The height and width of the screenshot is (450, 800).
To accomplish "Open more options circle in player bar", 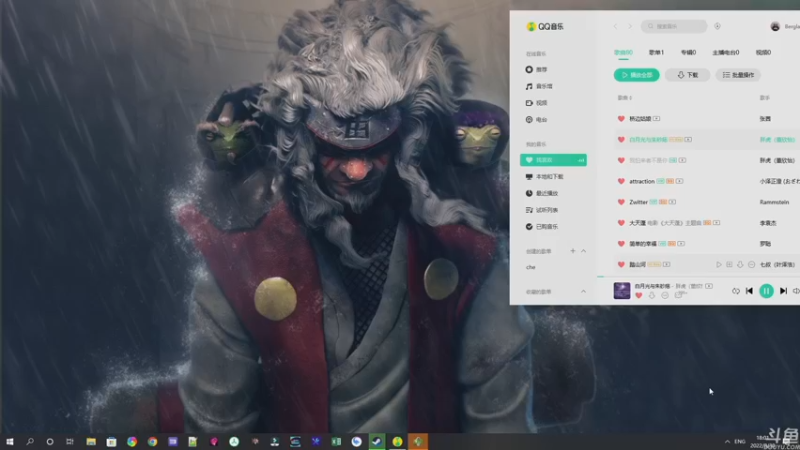I will [x=665, y=295].
